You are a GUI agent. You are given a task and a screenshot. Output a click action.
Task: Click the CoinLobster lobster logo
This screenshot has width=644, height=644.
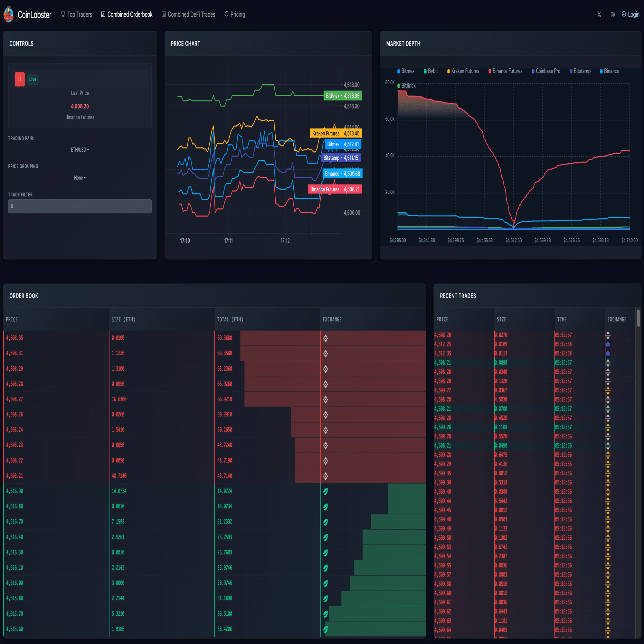coord(9,14)
